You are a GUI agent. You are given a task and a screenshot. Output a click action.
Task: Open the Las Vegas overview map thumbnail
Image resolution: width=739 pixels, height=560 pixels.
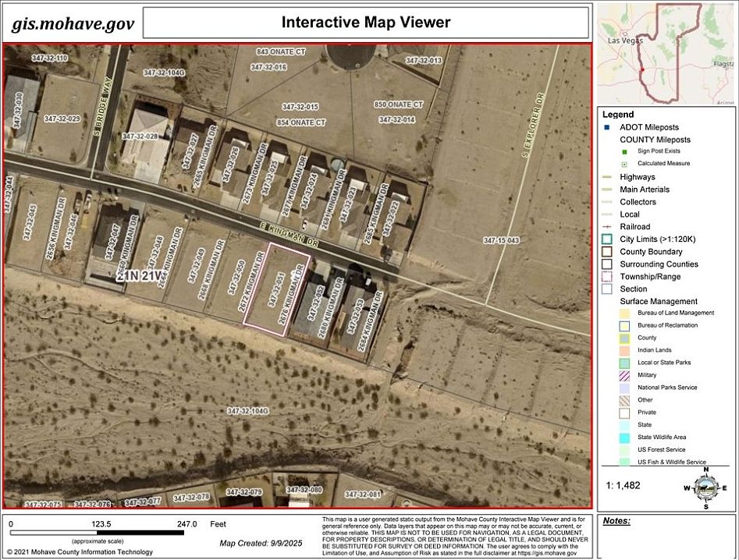pyautogui.click(x=666, y=53)
